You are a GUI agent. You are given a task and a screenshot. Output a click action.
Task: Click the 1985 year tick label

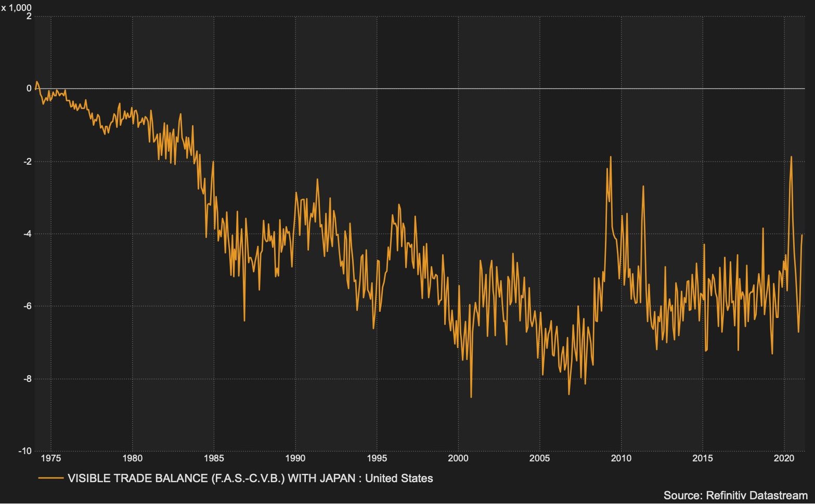(214, 458)
